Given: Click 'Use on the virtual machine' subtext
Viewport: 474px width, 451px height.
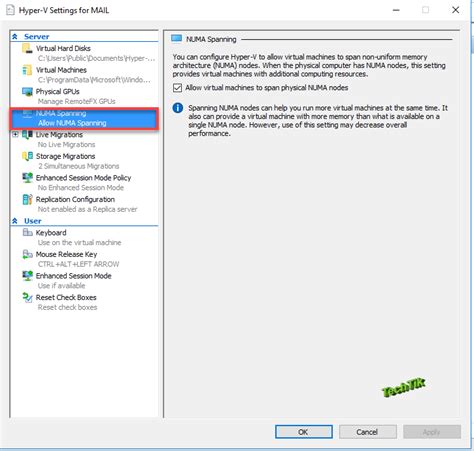Looking at the screenshot, I should [79, 242].
